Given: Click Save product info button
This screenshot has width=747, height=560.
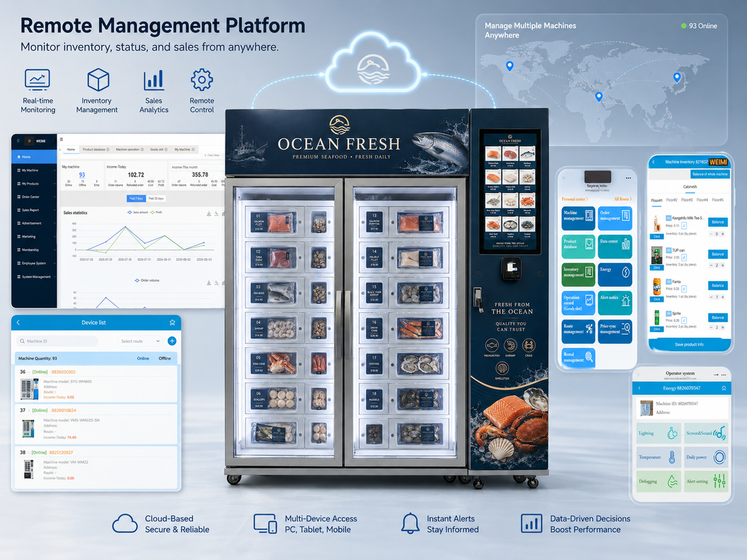Looking at the screenshot, I should (688, 345).
